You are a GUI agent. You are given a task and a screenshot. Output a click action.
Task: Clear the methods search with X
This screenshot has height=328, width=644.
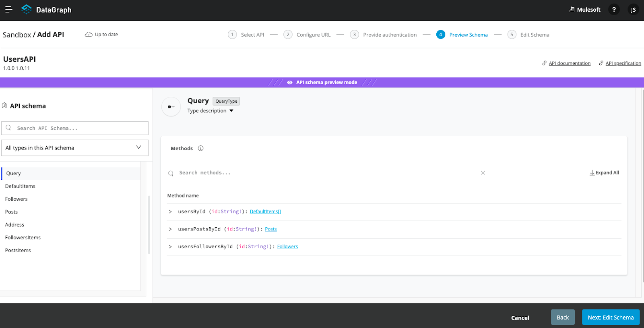click(483, 173)
